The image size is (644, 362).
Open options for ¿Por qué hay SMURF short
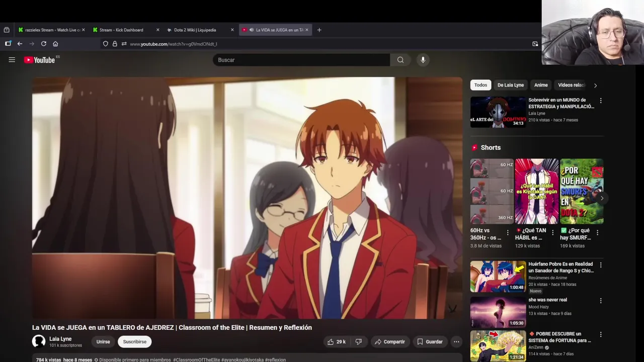click(597, 232)
